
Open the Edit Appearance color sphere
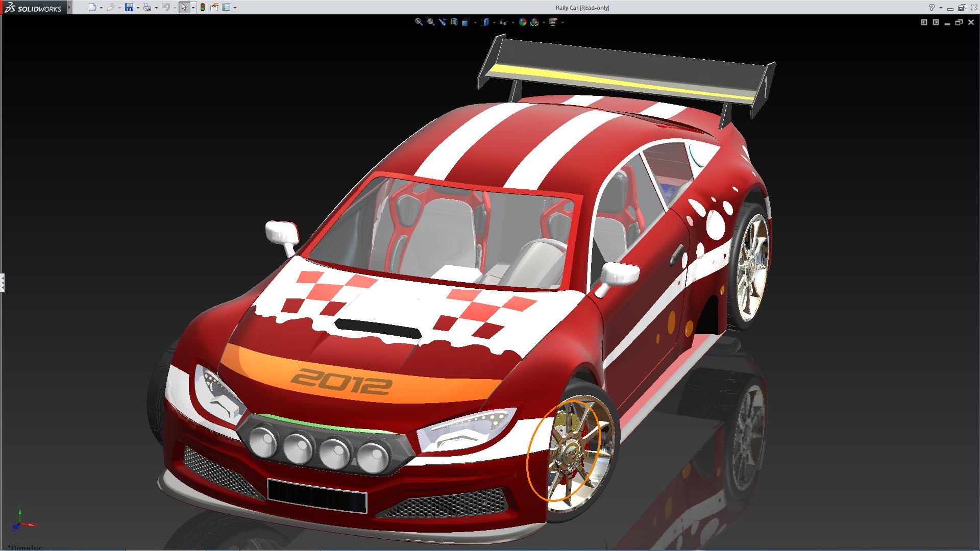tap(523, 22)
